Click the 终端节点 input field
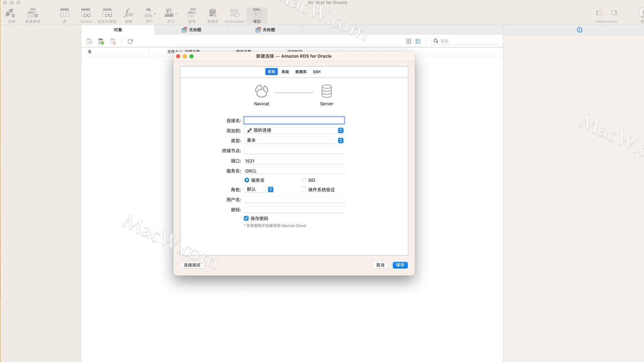 (x=294, y=150)
